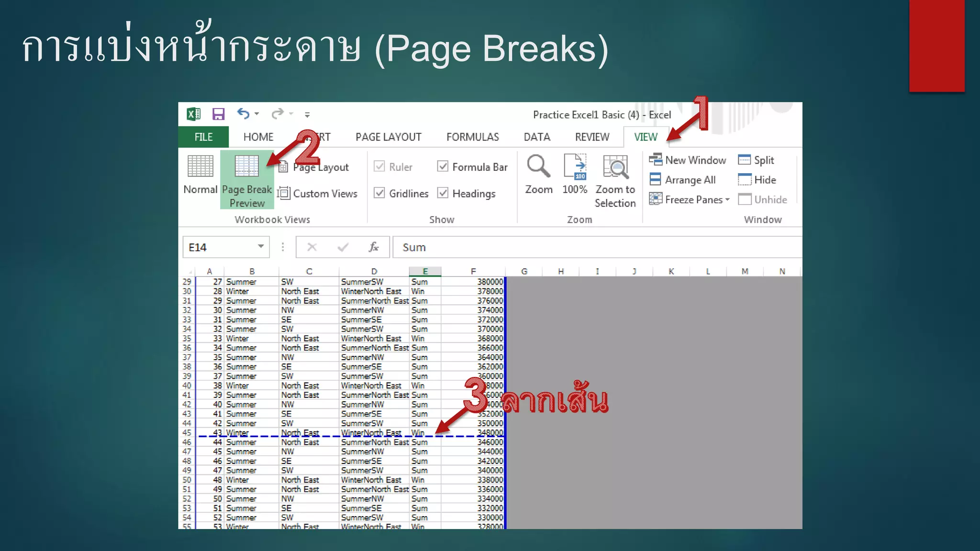Select the VIEW tab

pyautogui.click(x=646, y=137)
